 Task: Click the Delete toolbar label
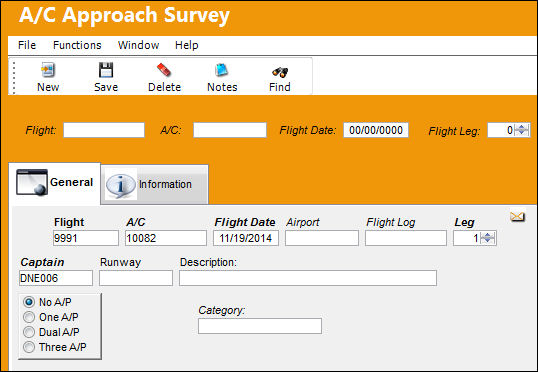164,87
